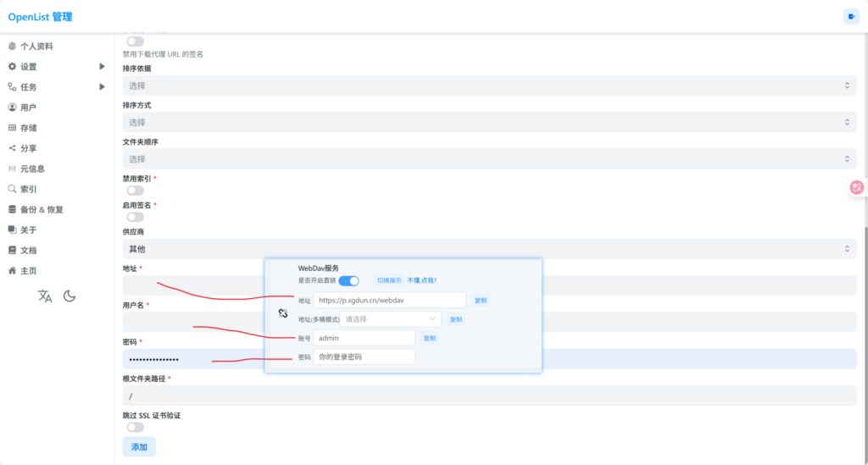This screenshot has width=868, height=465.
Task: Click 复制 next to 多桶模式 dropdown
Action: [x=455, y=319]
